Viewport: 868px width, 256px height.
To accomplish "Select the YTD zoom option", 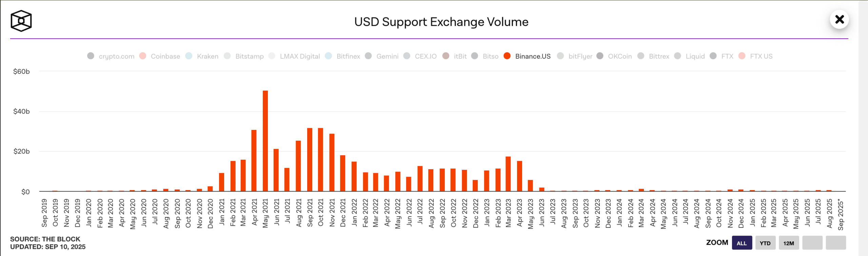I will pyautogui.click(x=765, y=243).
